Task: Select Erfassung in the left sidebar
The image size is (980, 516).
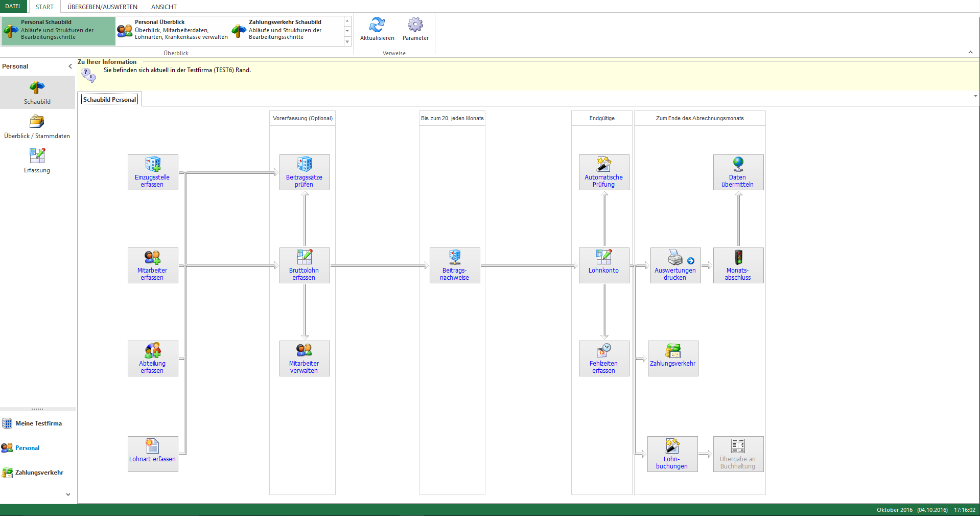Action: (37, 161)
